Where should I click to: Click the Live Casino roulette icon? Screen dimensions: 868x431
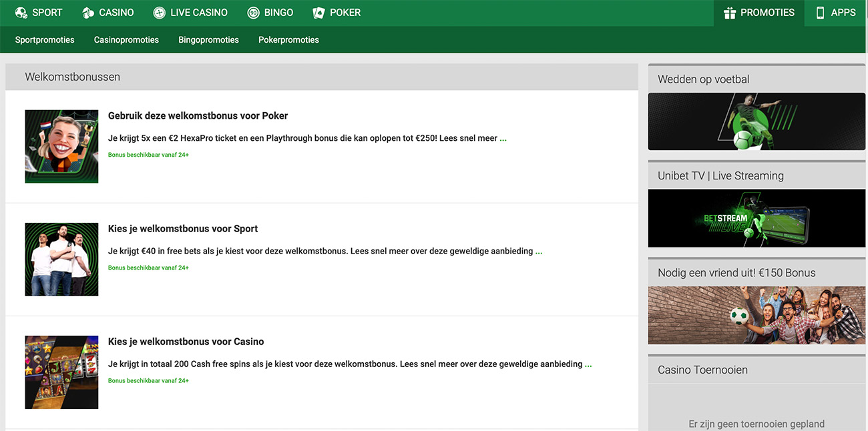pyautogui.click(x=159, y=13)
